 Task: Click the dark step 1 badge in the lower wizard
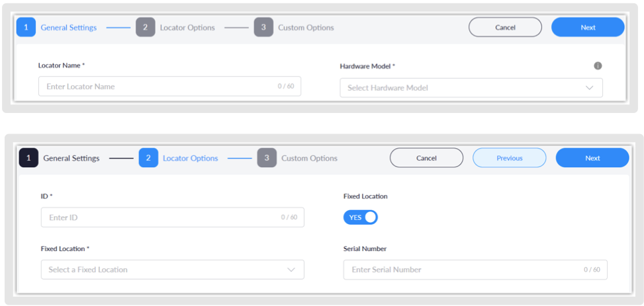pyautogui.click(x=28, y=158)
